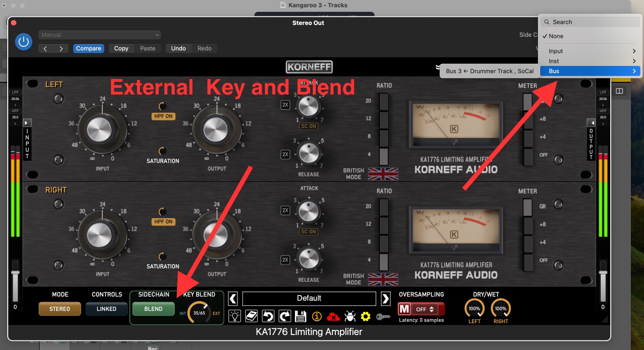Expand the INPUT side panel arrow
This screenshot has height=350, width=644.
[x=27, y=123]
